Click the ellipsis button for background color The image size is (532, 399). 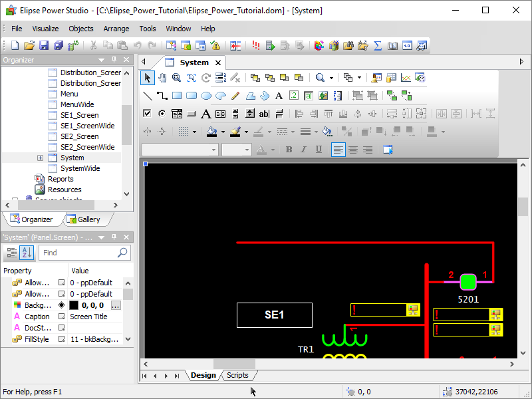coord(116,305)
